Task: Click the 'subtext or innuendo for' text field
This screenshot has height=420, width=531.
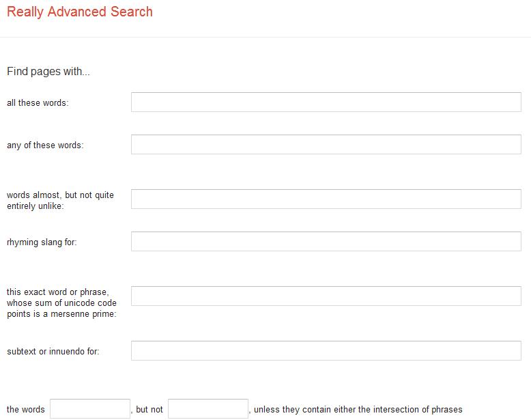Action: [326, 350]
